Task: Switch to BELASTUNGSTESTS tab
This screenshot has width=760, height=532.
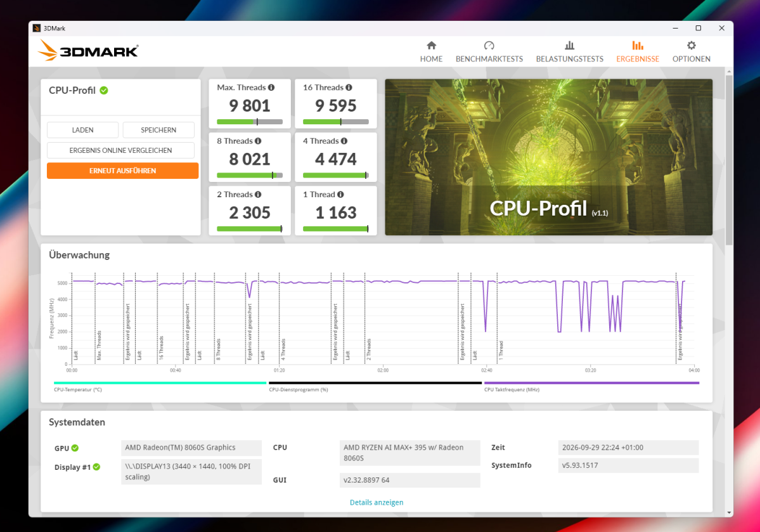Action: pyautogui.click(x=569, y=59)
